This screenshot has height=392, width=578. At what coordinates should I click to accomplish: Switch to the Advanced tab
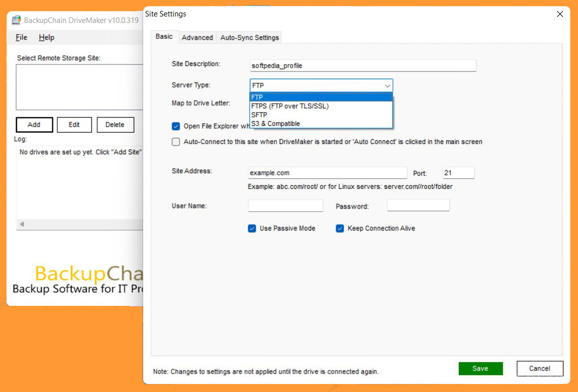[x=197, y=37]
